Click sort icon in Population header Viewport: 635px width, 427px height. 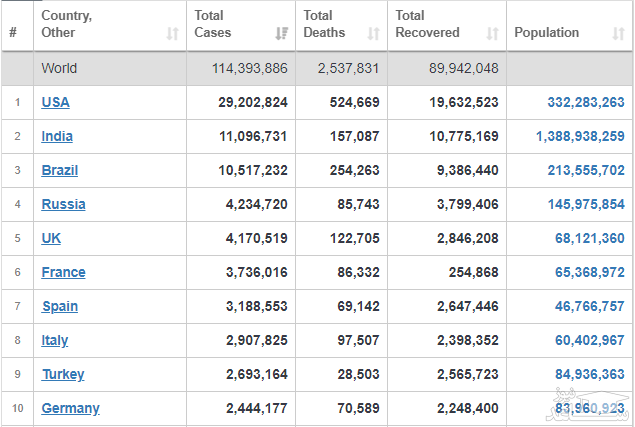coord(618,33)
